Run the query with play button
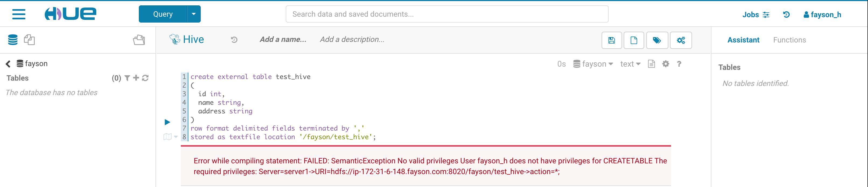The height and width of the screenshot is (187, 868). [167, 122]
